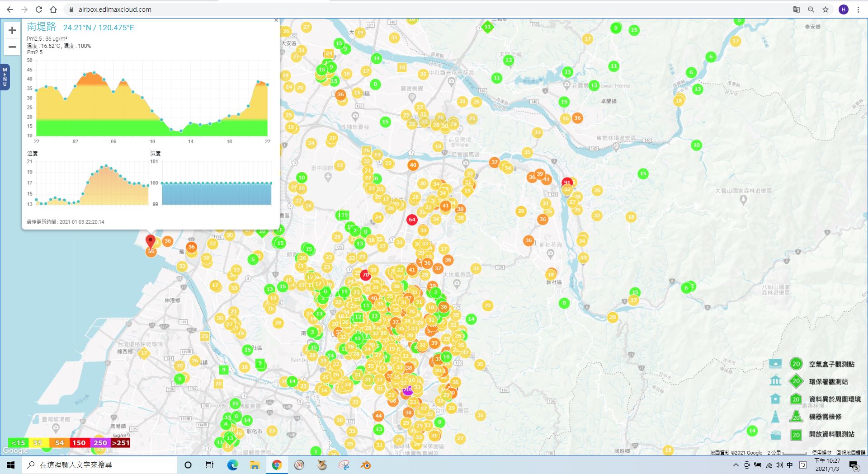Open File Explorer from taskbar
This screenshot has height=474, width=868.
coord(255,465)
